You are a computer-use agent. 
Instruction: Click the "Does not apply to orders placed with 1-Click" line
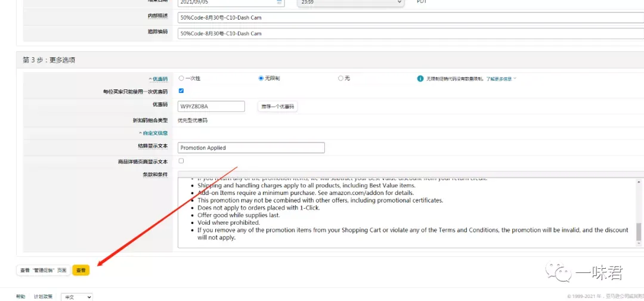pos(259,208)
